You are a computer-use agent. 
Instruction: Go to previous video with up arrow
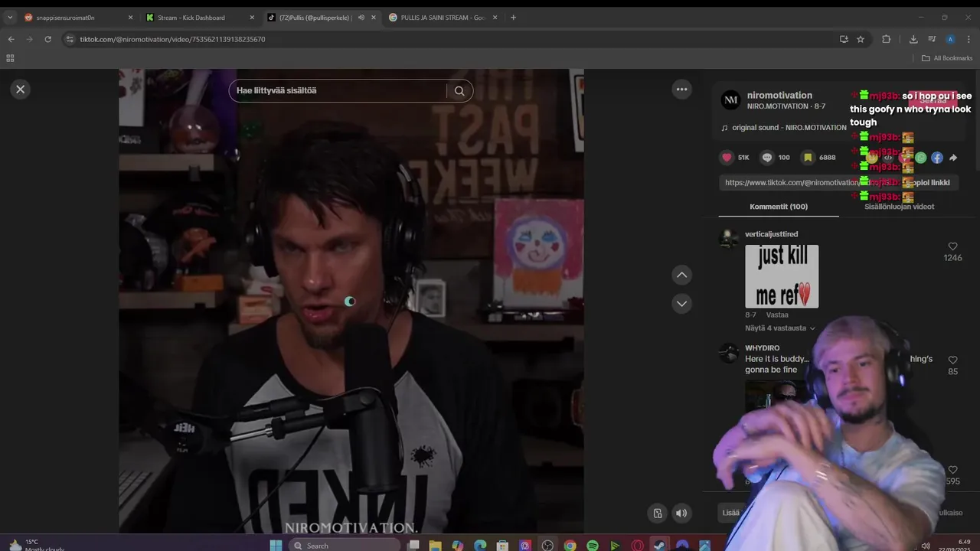(x=681, y=275)
